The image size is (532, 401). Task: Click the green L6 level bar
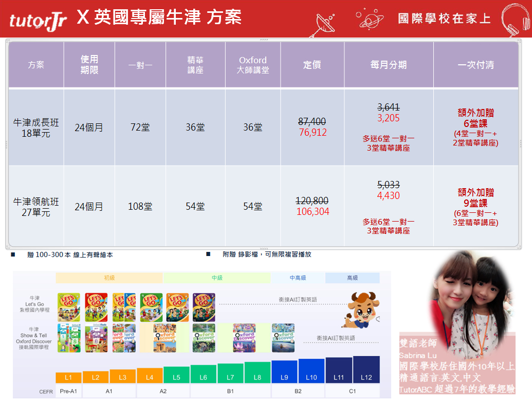tap(204, 374)
